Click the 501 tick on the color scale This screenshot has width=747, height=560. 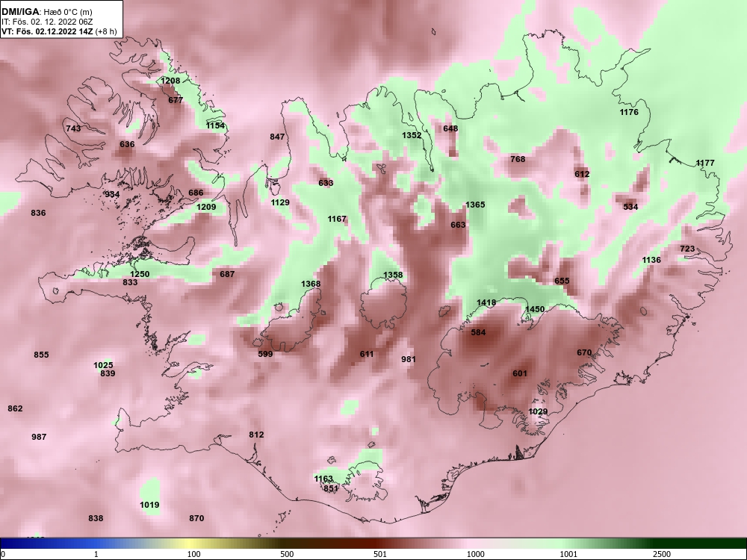(x=381, y=554)
